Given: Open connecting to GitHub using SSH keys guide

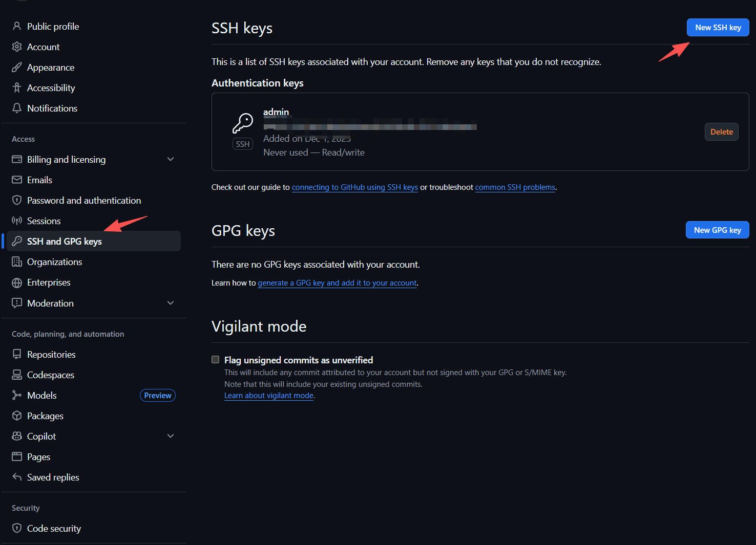Looking at the screenshot, I should (x=355, y=187).
